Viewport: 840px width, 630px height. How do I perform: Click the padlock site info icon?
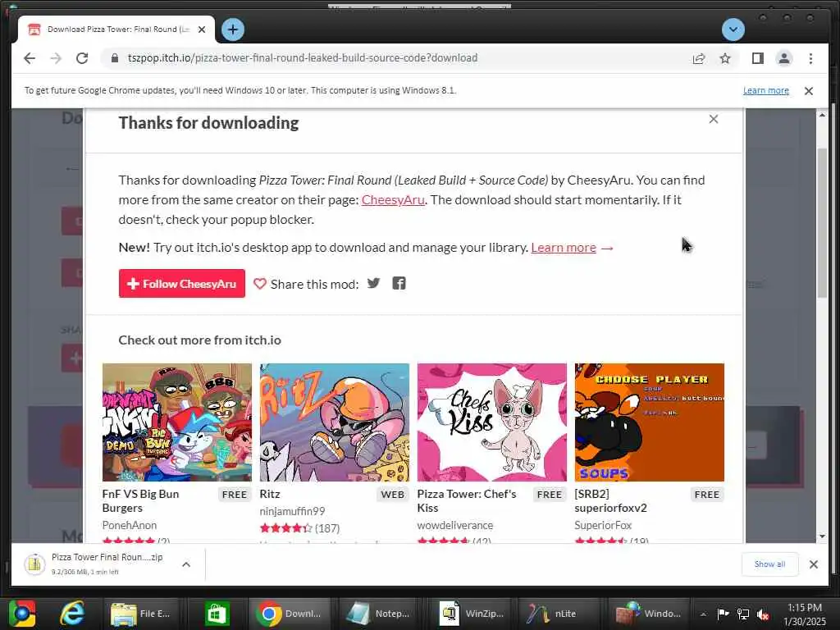click(114, 58)
